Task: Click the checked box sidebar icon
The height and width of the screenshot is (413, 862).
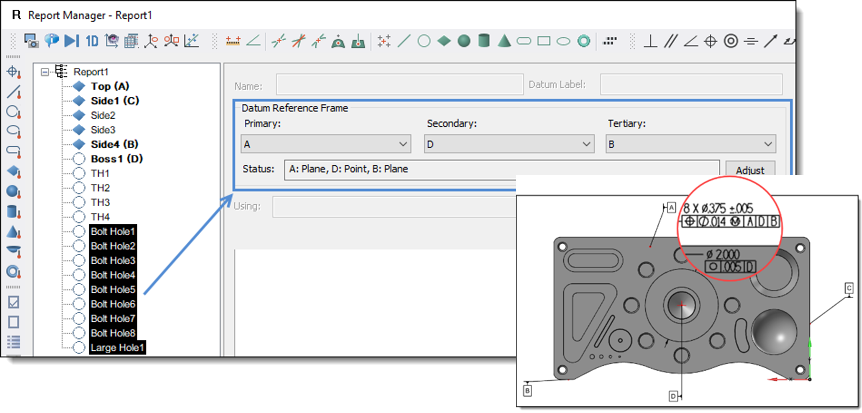Action: (14, 302)
